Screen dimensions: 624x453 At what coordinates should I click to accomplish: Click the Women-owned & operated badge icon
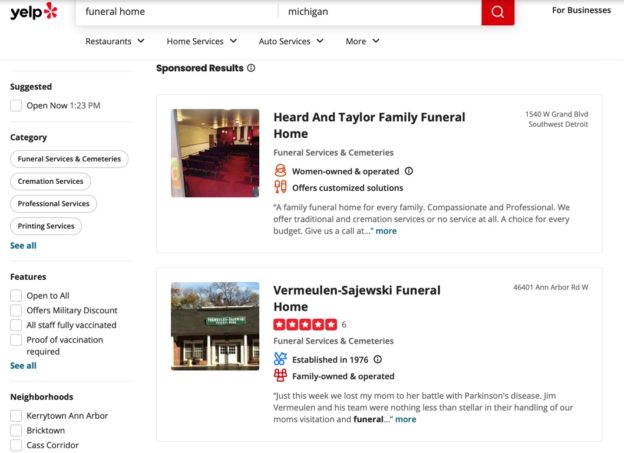[x=280, y=171]
